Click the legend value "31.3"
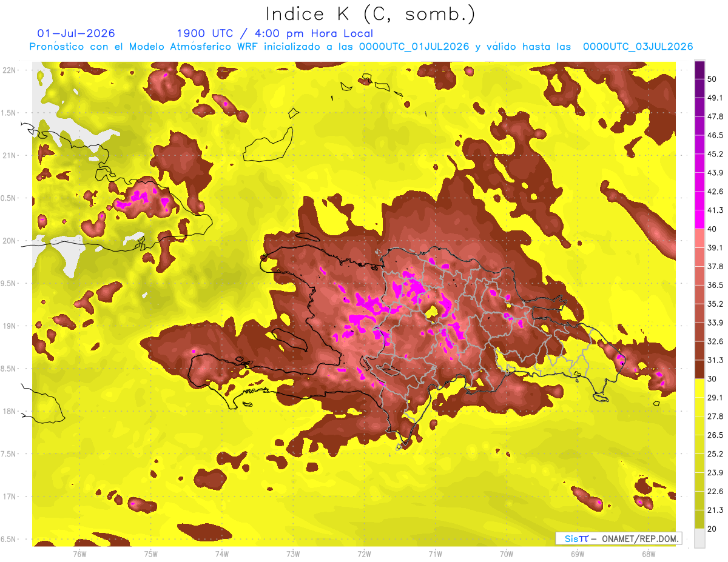 point(715,360)
